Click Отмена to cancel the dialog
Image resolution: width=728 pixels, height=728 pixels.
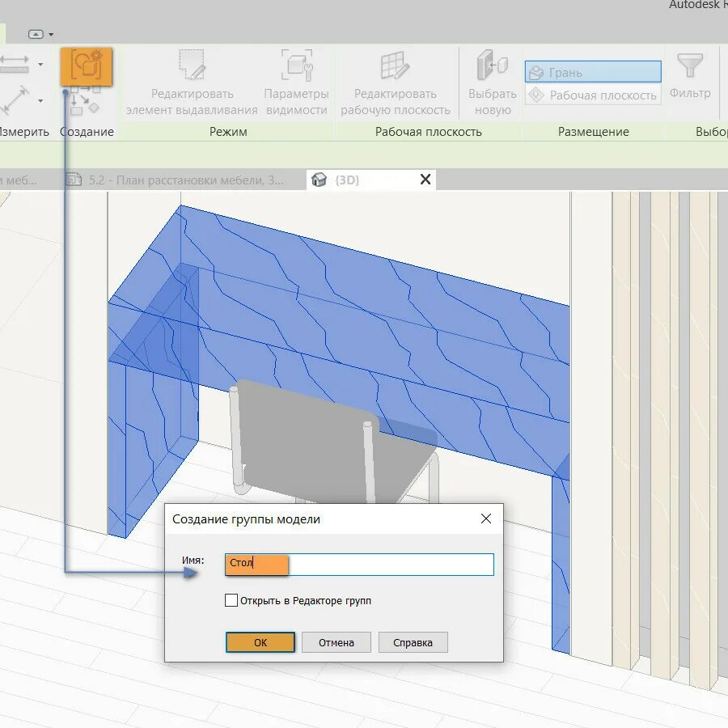[336, 642]
